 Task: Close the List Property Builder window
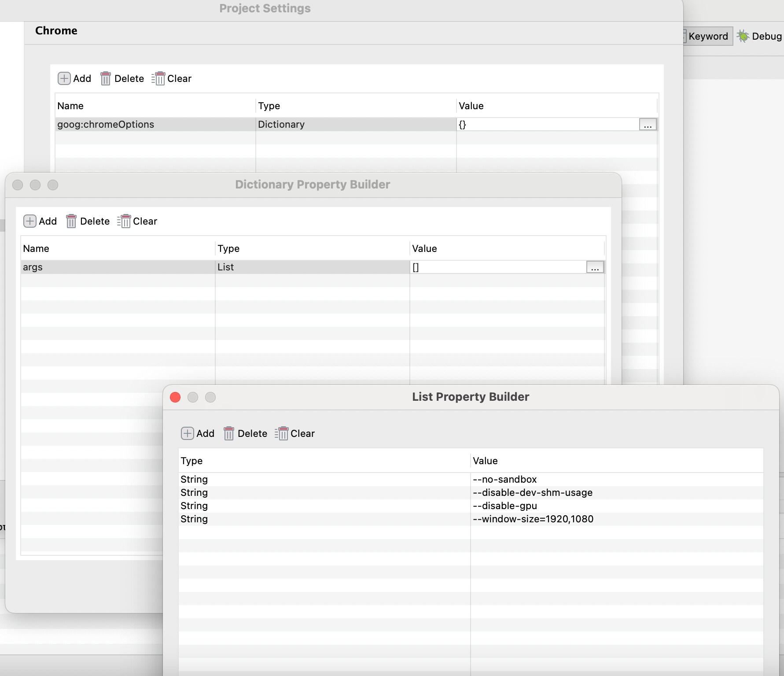coord(175,397)
